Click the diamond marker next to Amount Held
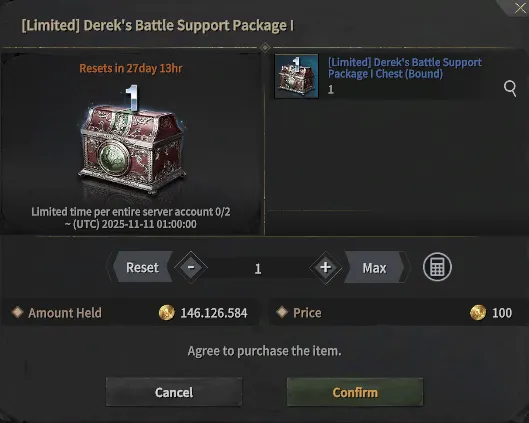 (18, 312)
